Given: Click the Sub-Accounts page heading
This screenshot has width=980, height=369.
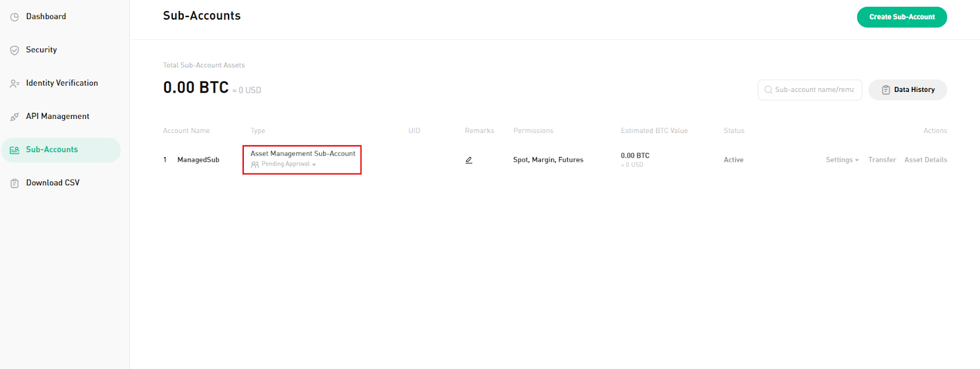Looking at the screenshot, I should pyautogui.click(x=202, y=16).
